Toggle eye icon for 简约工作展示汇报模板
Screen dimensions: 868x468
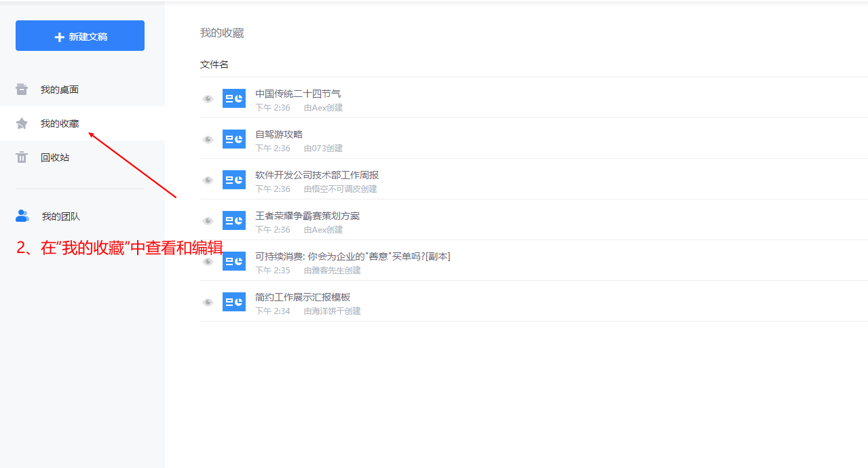208,303
